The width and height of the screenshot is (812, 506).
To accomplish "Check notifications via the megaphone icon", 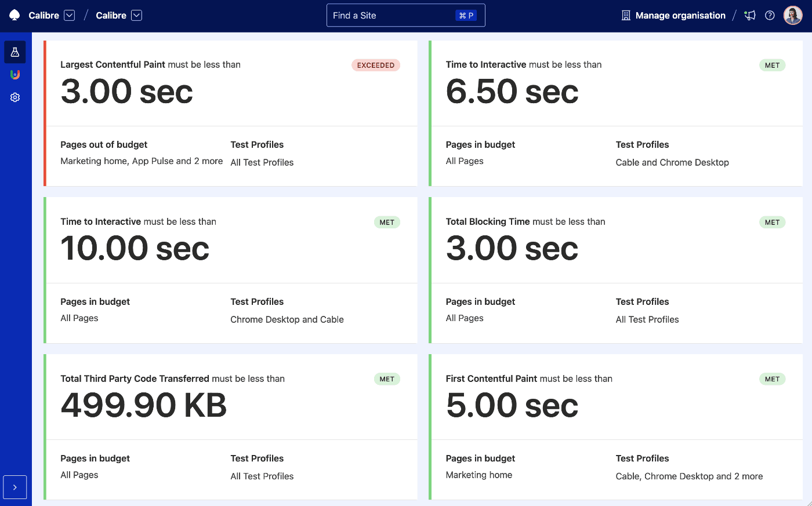I will [x=749, y=15].
